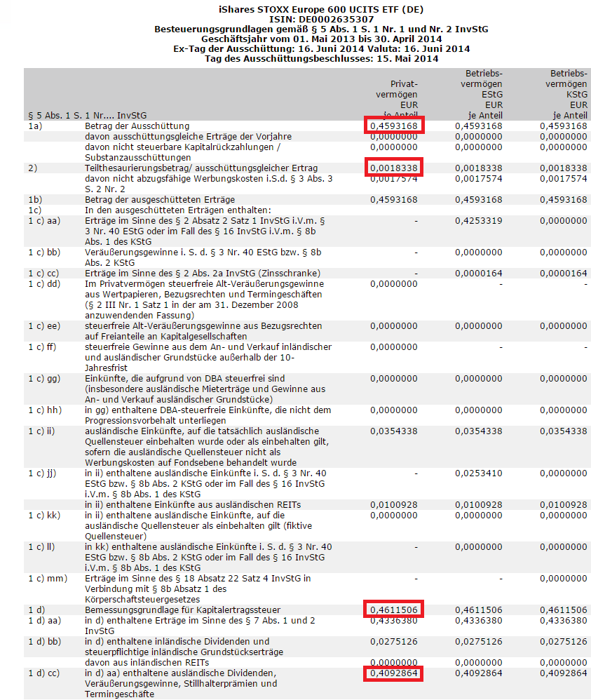Image resolution: width=591 pixels, height=700 pixels.
Task: Click the text 'Bemessungsgrundlage für Kapitalertragssteuer'
Action: click(182, 610)
